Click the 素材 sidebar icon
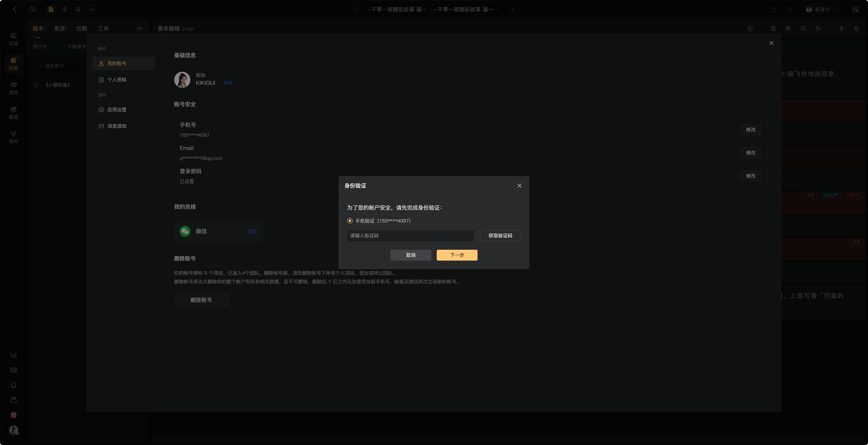Screen dimensions: 868x445 14,137
